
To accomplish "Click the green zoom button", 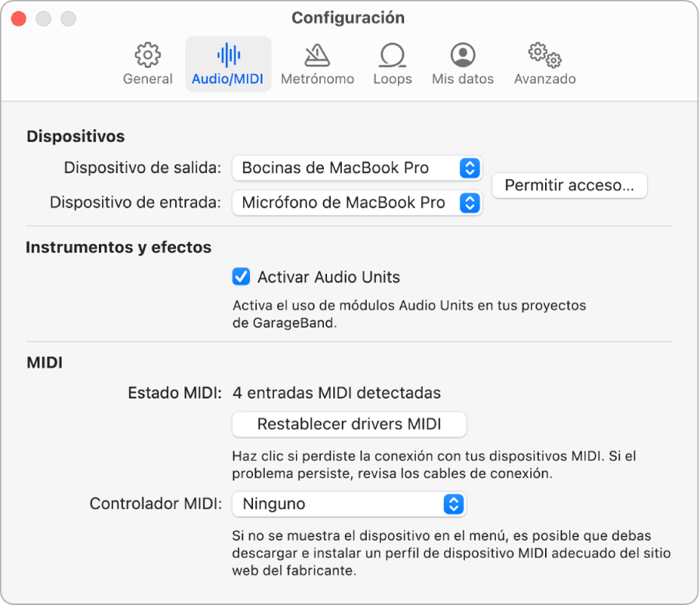I will pos(68,18).
